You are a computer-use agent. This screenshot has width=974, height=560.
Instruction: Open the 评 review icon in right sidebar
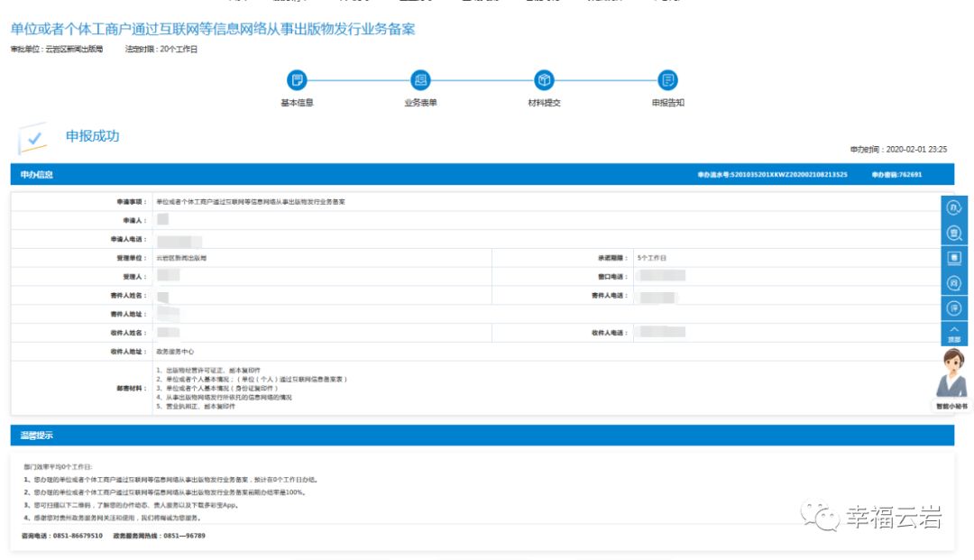954,308
